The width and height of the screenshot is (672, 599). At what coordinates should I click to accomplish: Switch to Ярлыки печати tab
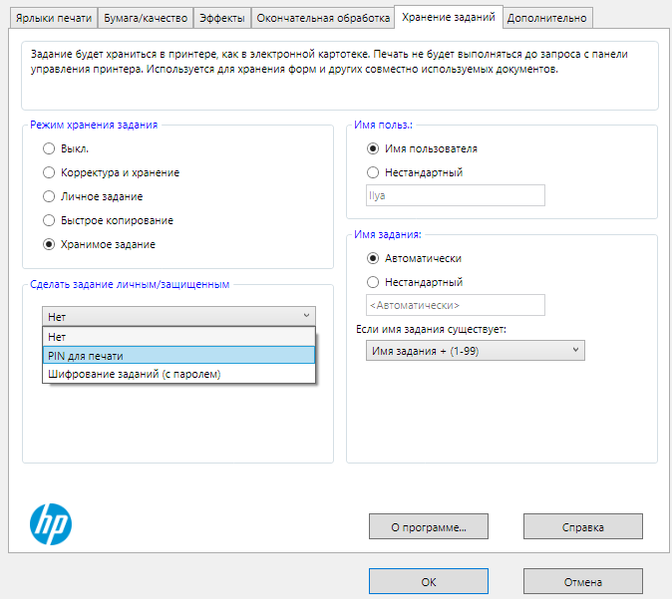(x=53, y=18)
